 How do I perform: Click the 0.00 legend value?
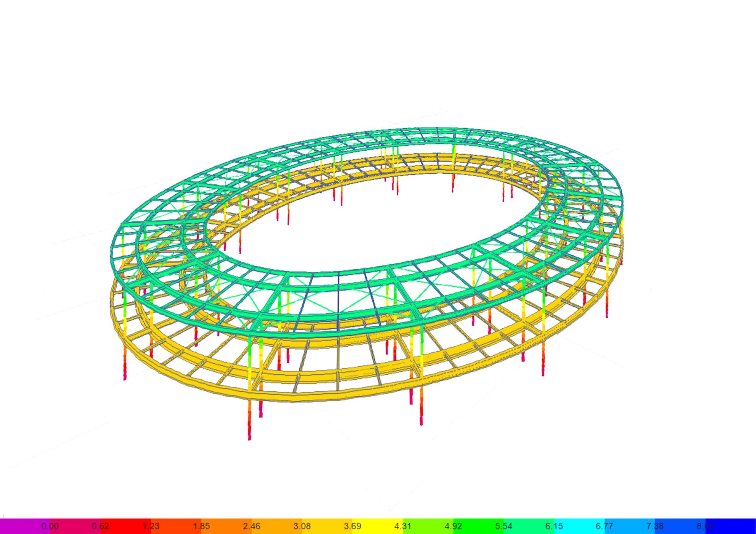click(50, 526)
